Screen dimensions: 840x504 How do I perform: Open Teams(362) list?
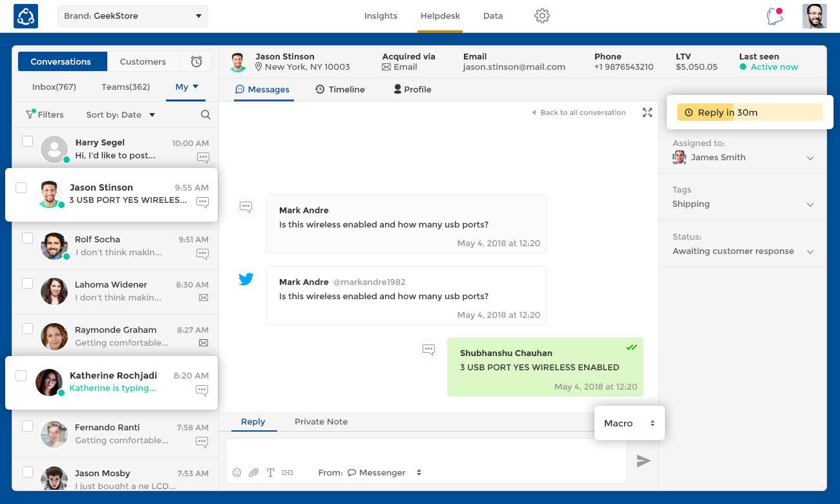[125, 87]
